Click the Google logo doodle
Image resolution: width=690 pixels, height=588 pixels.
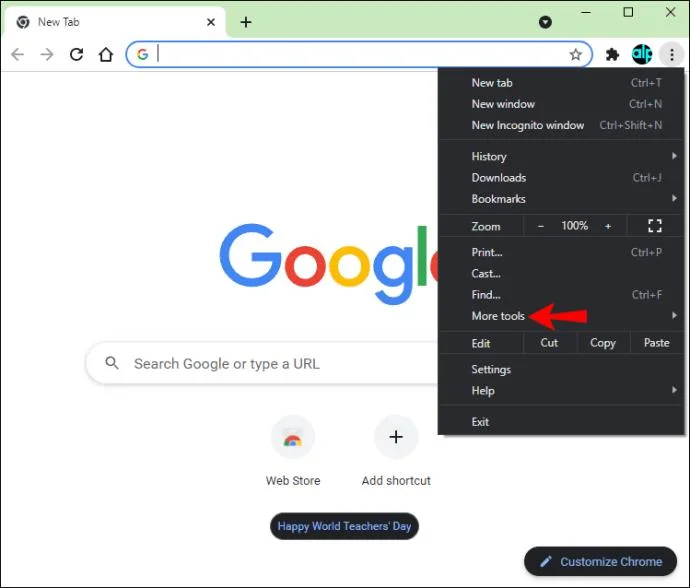pos(328,263)
